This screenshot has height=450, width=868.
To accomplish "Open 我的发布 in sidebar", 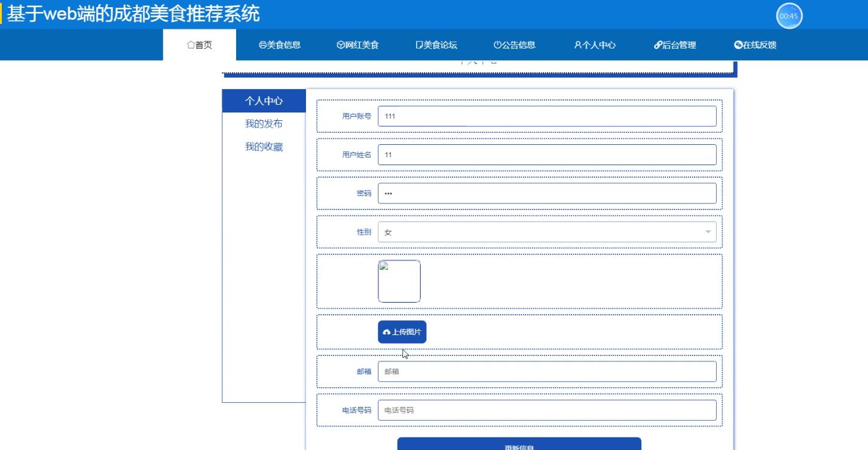I will pyautogui.click(x=264, y=124).
